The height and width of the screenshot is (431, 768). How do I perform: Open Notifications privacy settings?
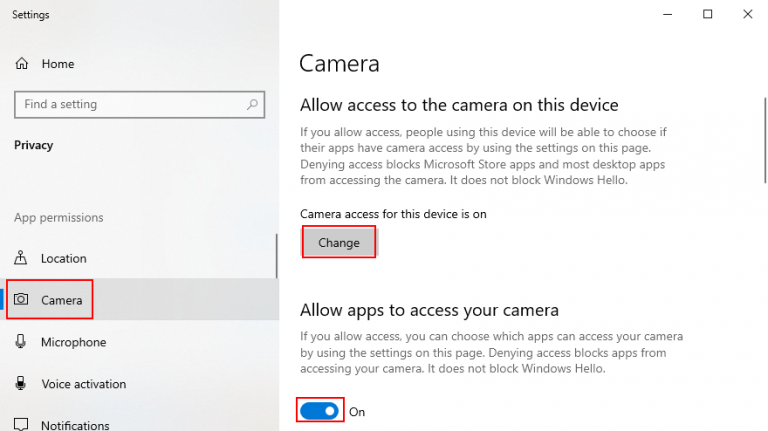(x=75, y=425)
